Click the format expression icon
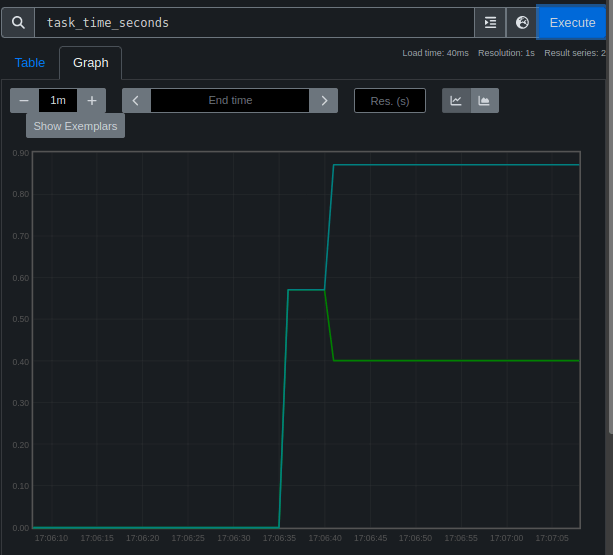The width and height of the screenshot is (613, 555). point(490,23)
